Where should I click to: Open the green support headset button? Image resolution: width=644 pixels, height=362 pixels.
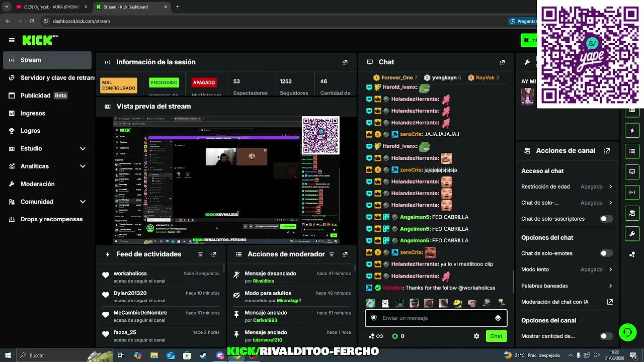pos(627,332)
